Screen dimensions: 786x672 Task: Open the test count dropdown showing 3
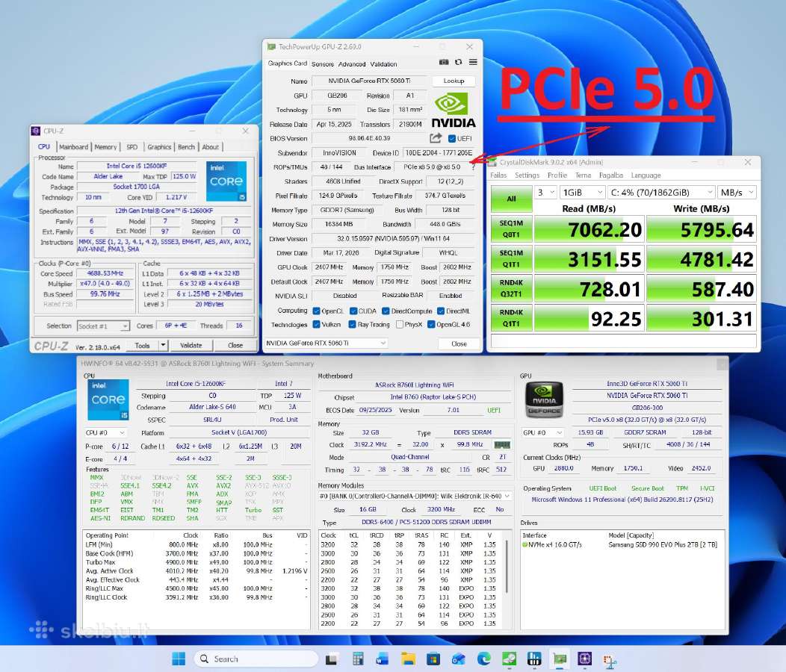pos(546,193)
